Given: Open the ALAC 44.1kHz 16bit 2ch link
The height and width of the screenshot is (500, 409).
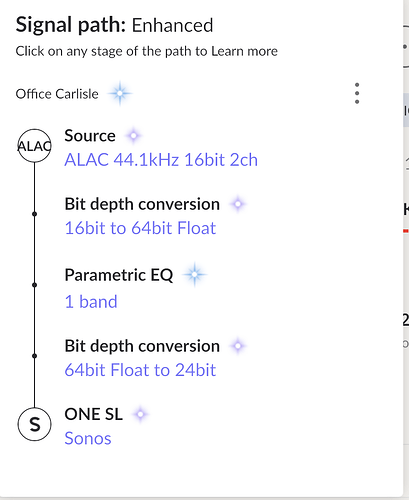Looking at the screenshot, I should (161, 160).
